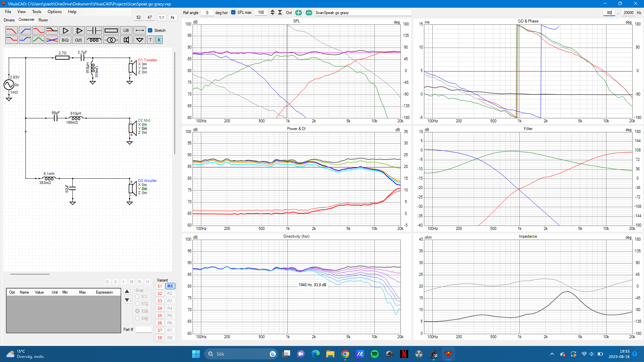Switch to the Crossover tab
Viewport: 644px width, 362px height.
coord(26,19)
